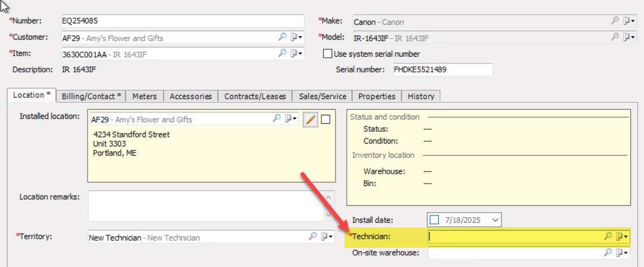Image resolution: width=644 pixels, height=267 pixels.
Task: Tick checkbox next to pencil edit button
Action: [x=326, y=119]
